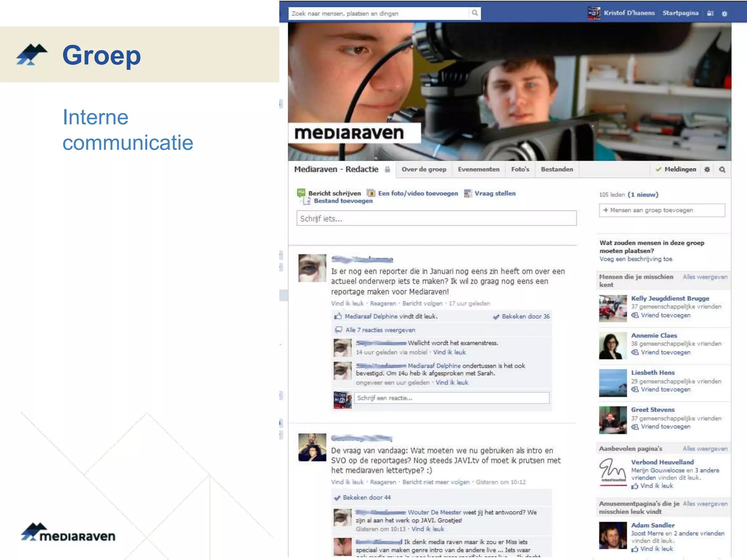Screen dimensions: 747x560
Task: Click Alles weergeven for Mensen die je misschien kent
Action: (x=705, y=277)
